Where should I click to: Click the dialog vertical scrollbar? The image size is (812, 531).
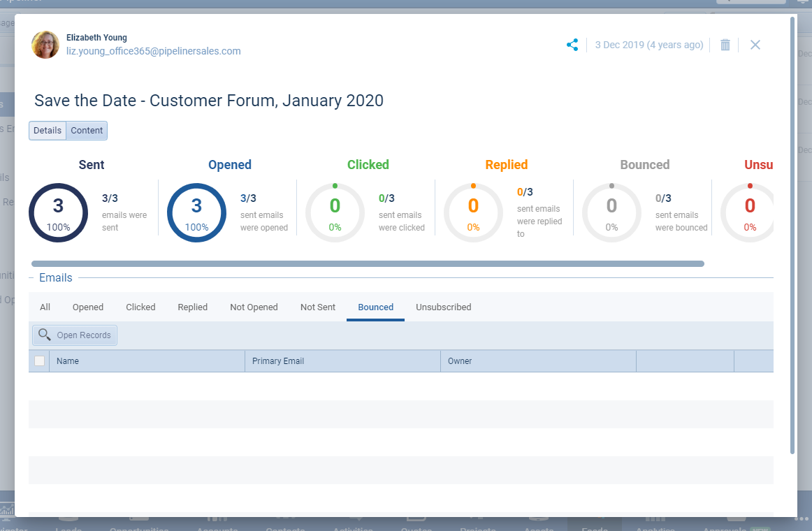click(792, 235)
